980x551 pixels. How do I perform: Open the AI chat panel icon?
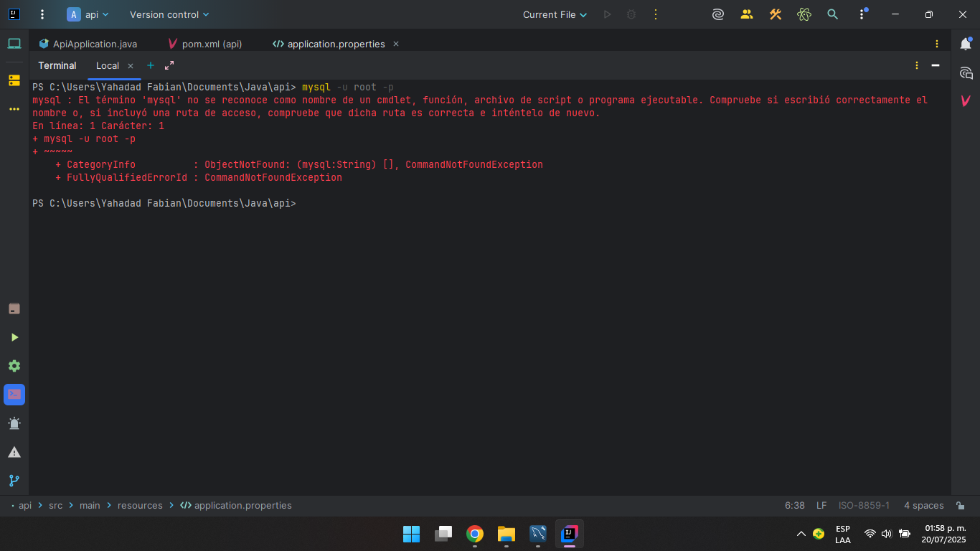point(966,72)
